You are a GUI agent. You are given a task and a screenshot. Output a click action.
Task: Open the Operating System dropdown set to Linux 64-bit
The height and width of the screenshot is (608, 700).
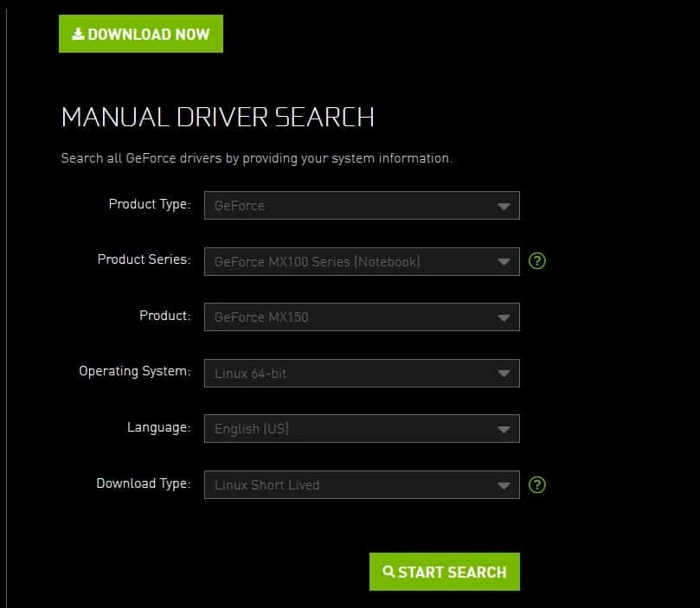click(361, 373)
